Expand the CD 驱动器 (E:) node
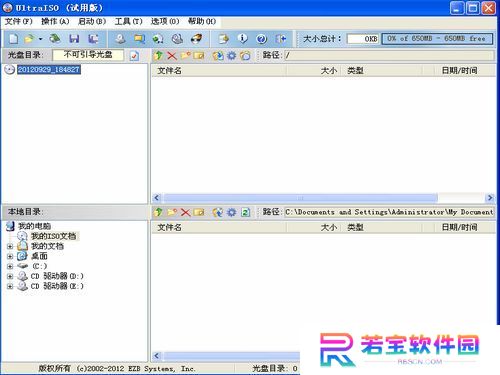The width and height of the screenshot is (500, 375). coord(10,286)
